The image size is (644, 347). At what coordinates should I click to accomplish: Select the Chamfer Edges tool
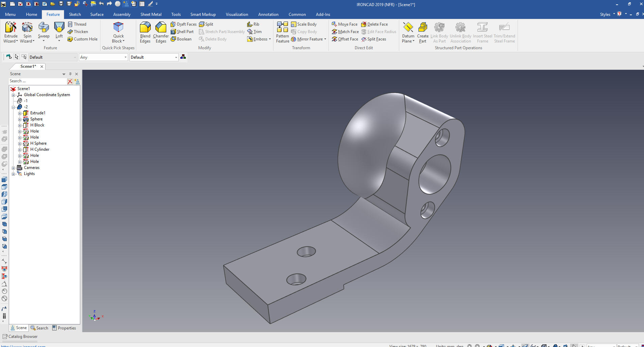(161, 28)
